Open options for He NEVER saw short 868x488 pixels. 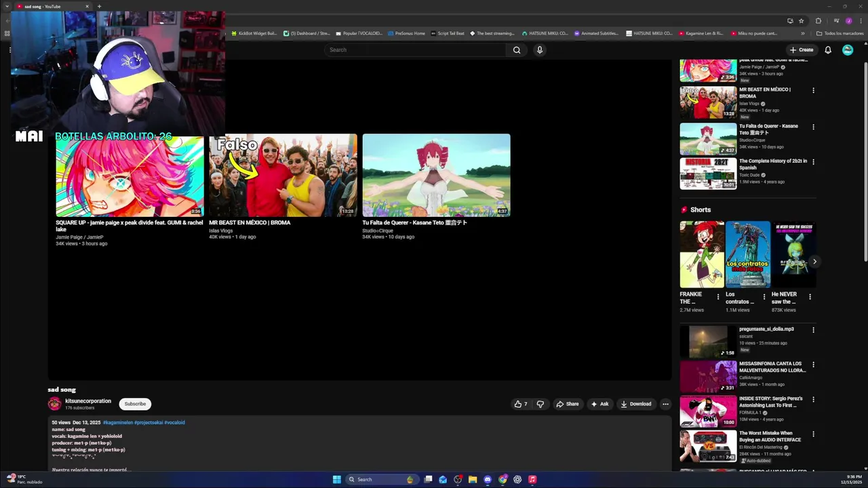tap(810, 296)
